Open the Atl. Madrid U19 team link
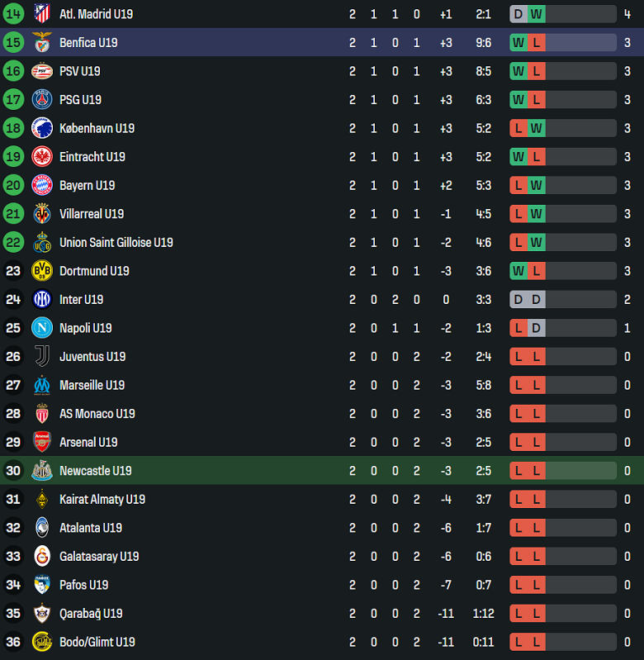 coord(96,14)
